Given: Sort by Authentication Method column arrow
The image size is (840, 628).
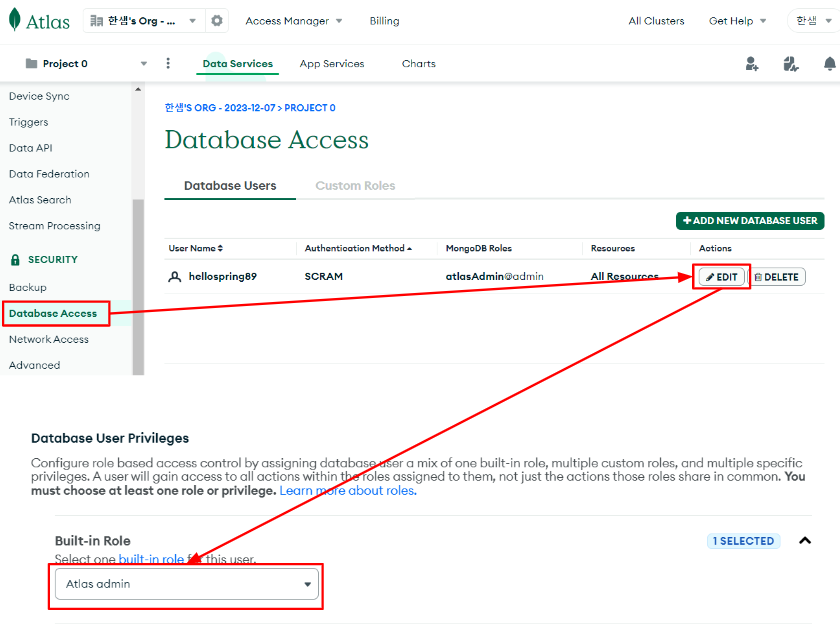Looking at the screenshot, I should [x=409, y=249].
